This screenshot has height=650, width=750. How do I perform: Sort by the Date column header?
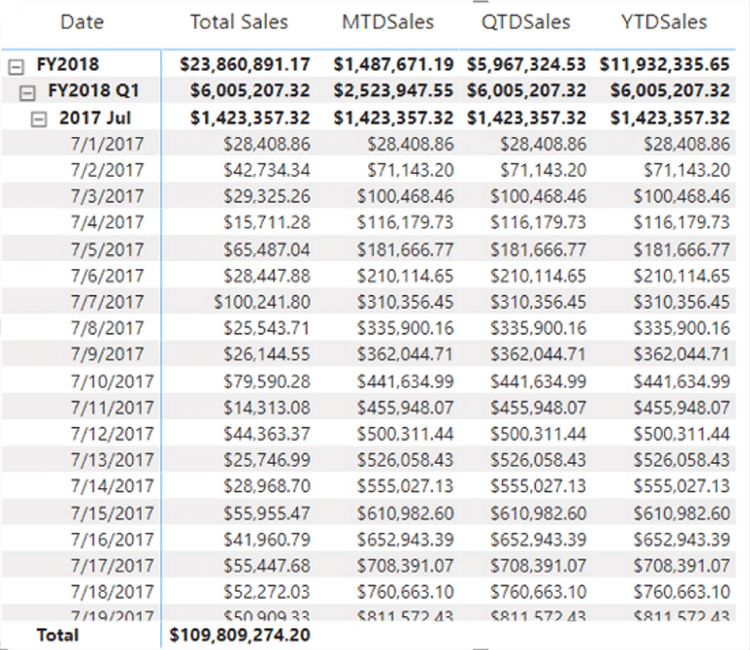click(x=82, y=22)
